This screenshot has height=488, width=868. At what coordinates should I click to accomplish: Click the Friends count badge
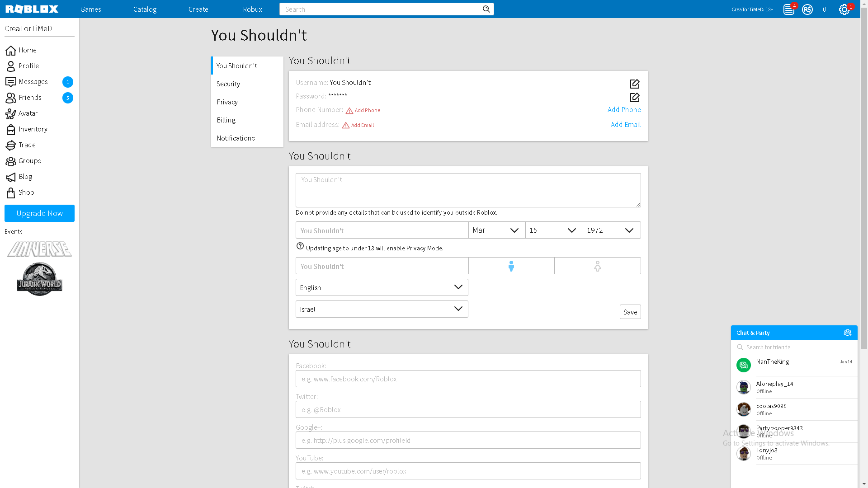coord(68,98)
